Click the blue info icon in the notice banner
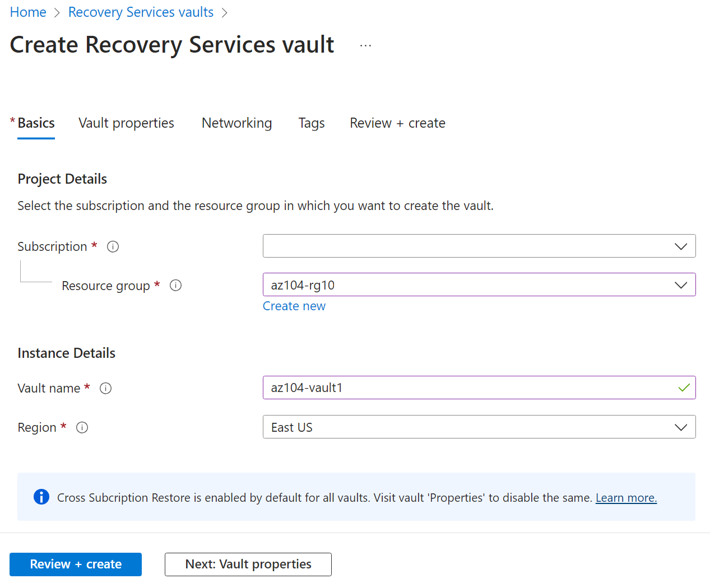 tap(41, 497)
